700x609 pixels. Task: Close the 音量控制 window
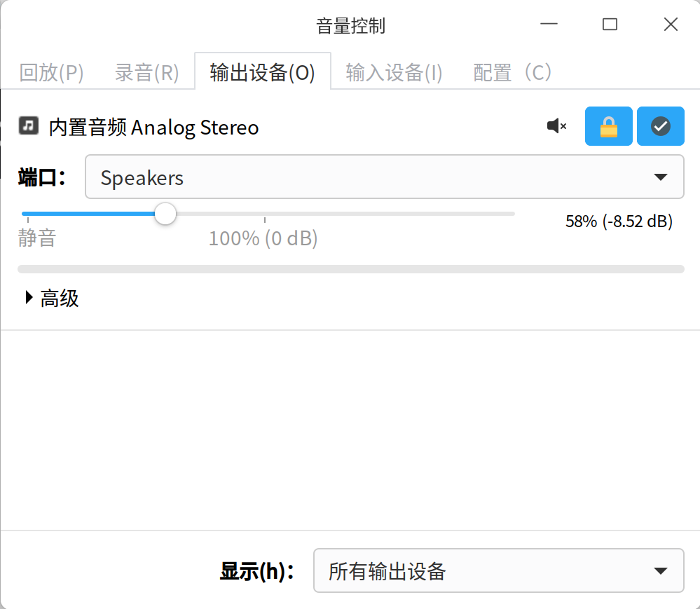[671, 24]
